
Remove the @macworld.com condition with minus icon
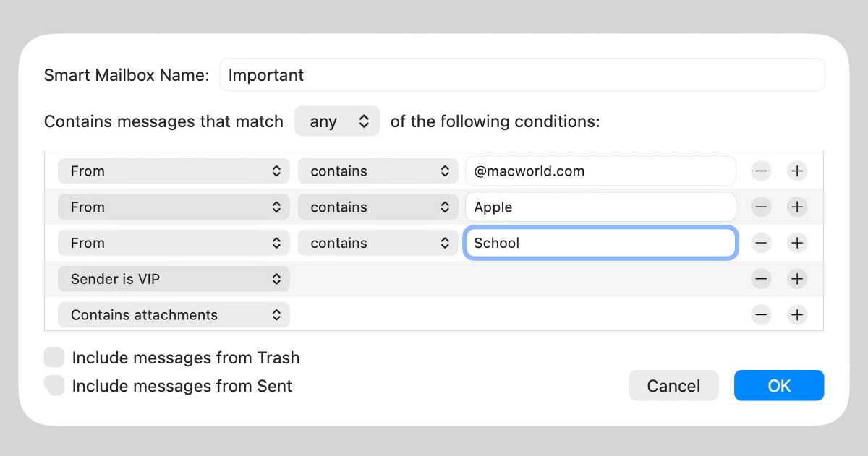click(761, 171)
